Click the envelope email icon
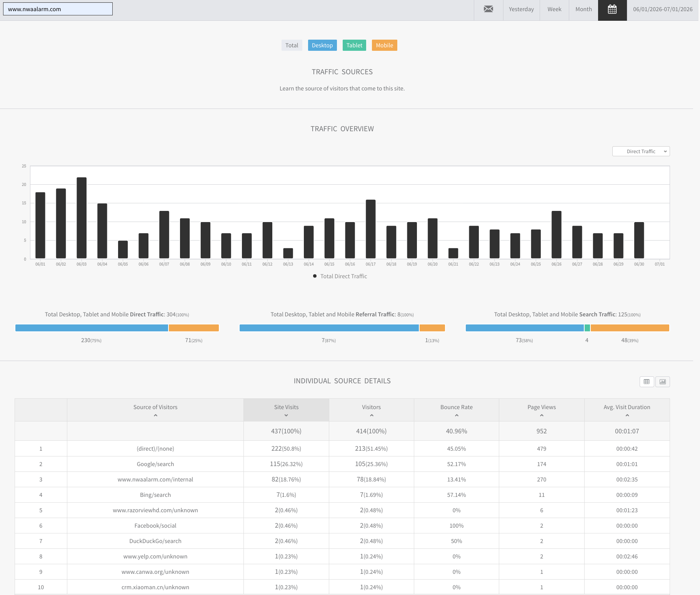The width and height of the screenshot is (700, 595). 488,9
